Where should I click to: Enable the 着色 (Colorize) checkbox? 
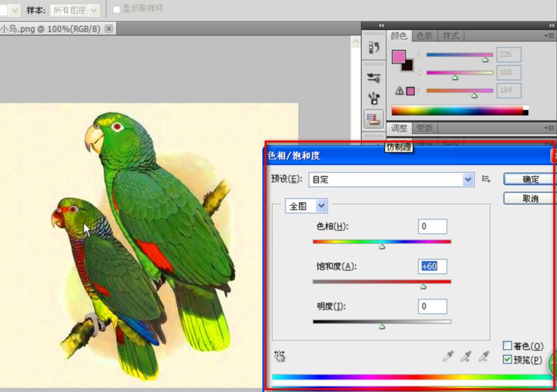[x=507, y=345]
